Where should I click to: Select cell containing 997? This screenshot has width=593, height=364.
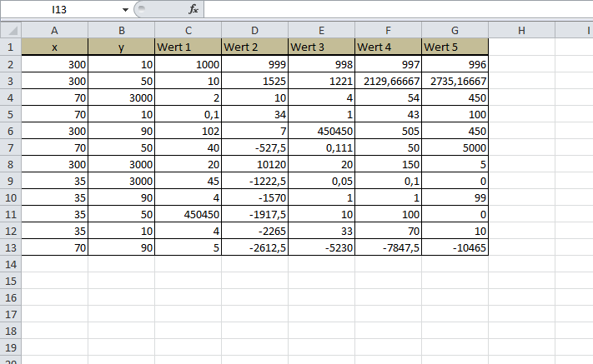point(388,64)
